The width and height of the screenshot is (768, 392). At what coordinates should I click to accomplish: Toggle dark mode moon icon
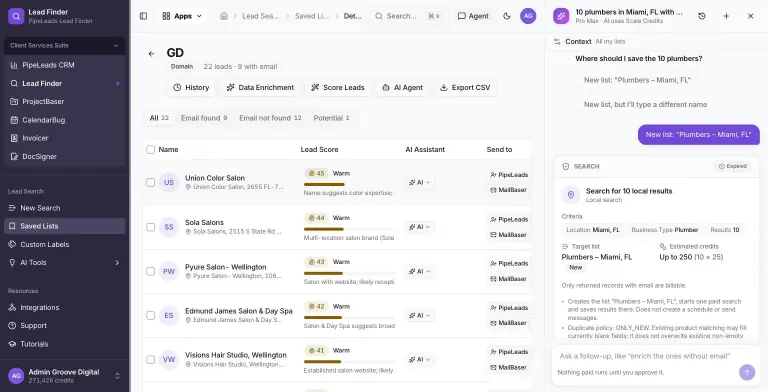[506, 16]
